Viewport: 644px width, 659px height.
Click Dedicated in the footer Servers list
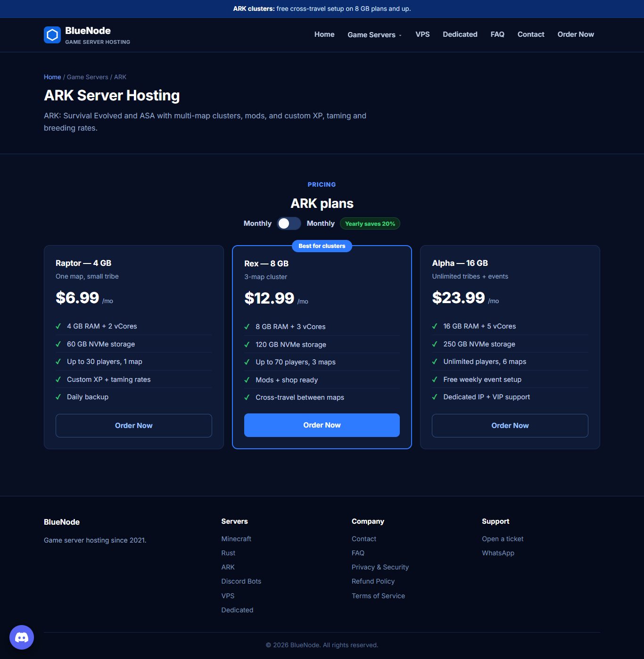tap(237, 610)
